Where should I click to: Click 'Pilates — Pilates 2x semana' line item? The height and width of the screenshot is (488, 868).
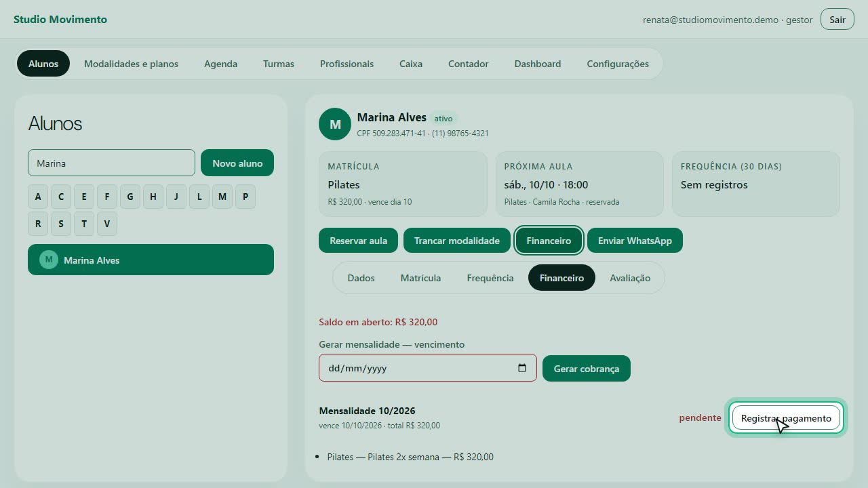click(410, 457)
